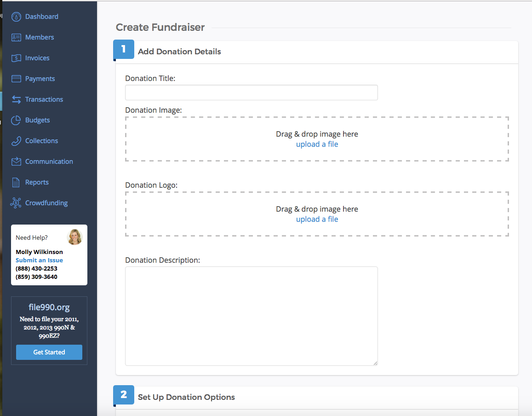The height and width of the screenshot is (416, 532).
Task: Select the Members icon in the sidebar
Action: pyautogui.click(x=16, y=37)
